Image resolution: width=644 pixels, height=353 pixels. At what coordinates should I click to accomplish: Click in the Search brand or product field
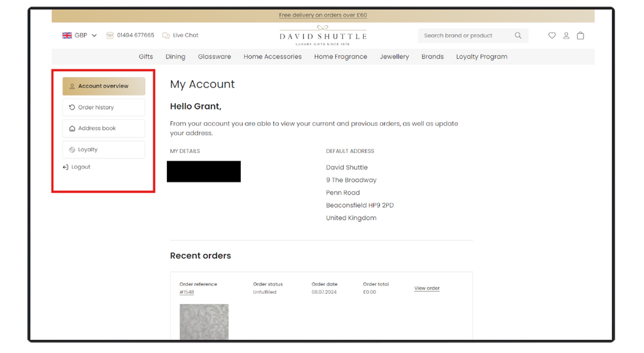click(464, 36)
